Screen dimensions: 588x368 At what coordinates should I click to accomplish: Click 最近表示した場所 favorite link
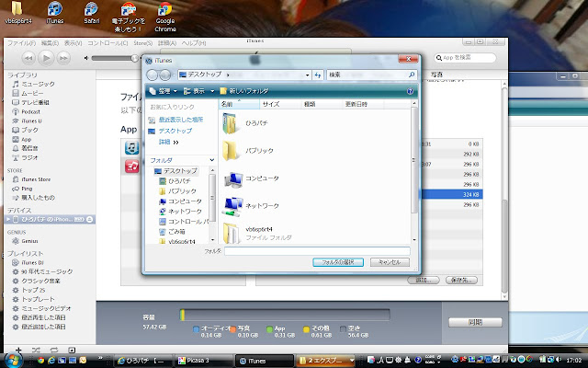[x=181, y=120]
